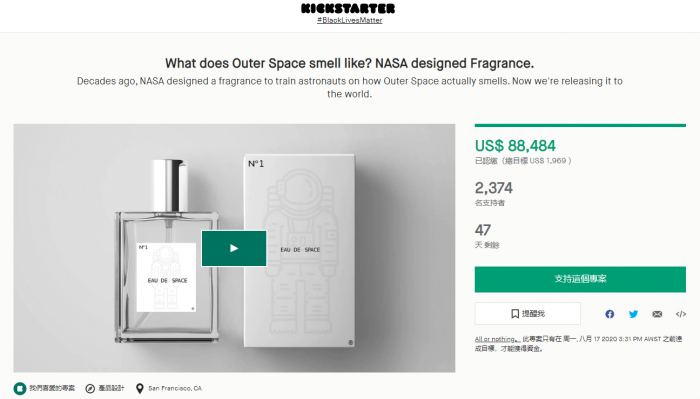Share the project on Facebook
Screen dimensions: 700x399
pos(609,314)
